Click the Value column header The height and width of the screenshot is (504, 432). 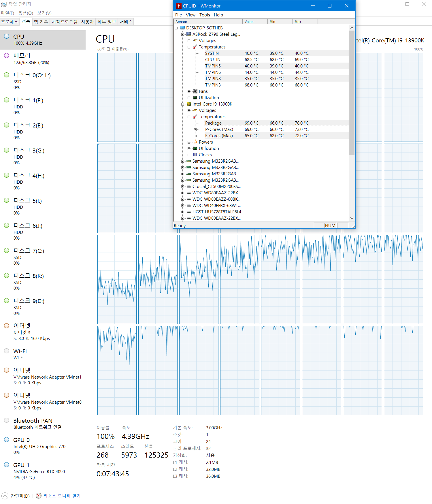[255, 22]
